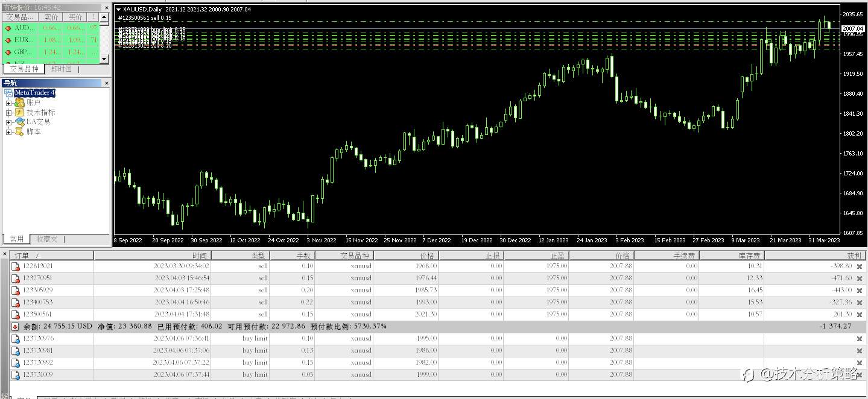Click the 技术指标 indicators icon in Navigator
This screenshot has width=868, height=399.
pos(19,112)
